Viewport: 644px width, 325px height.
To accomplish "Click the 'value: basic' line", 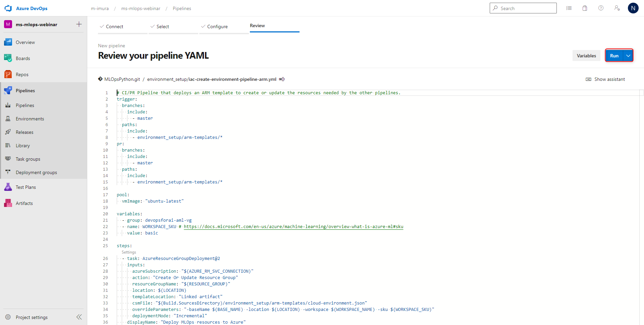I will 143,233.
